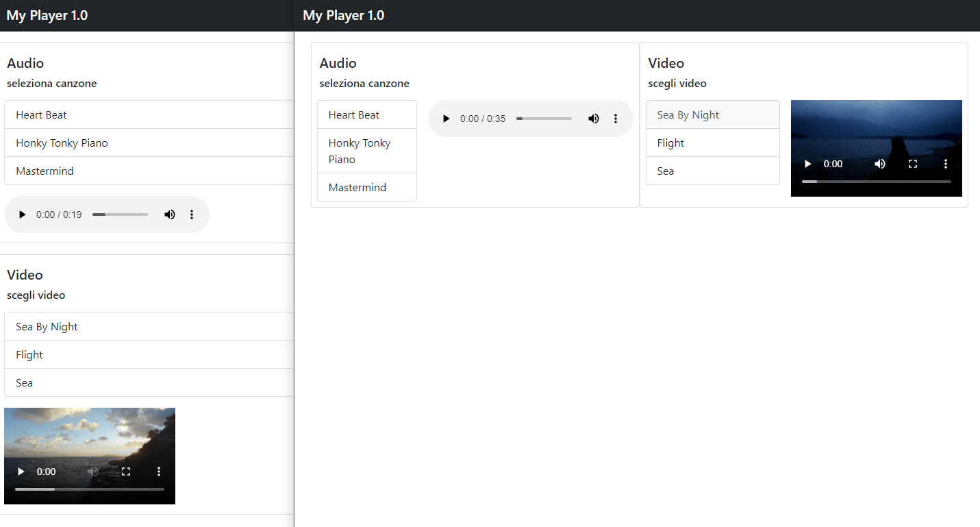980x527 pixels.
Task: Click the Audio heading in right window
Action: click(x=338, y=63)
